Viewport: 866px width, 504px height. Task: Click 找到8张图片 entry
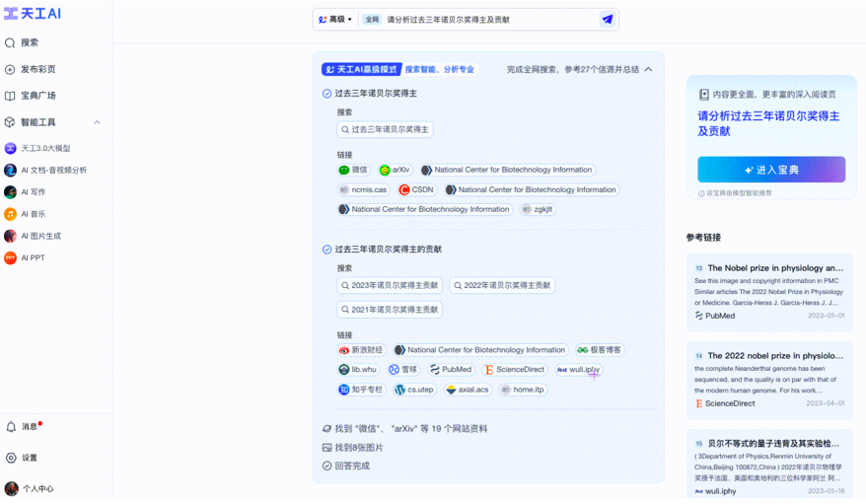[353, 447]
